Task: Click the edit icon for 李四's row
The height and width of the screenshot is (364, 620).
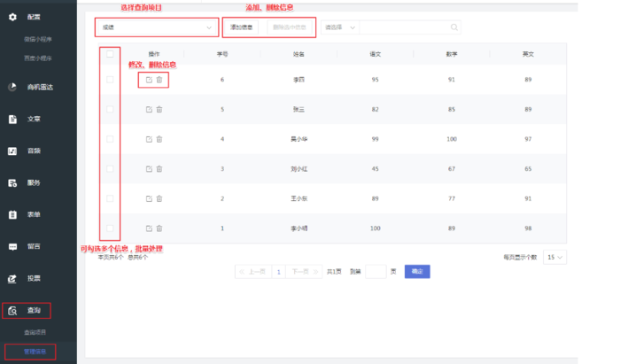Action: [x=149, y=80]
